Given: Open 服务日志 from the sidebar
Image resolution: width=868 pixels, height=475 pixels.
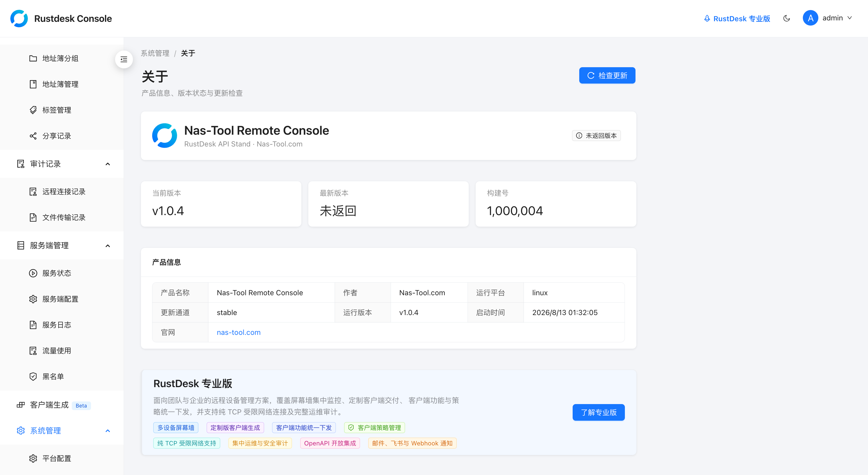Looking at the screenshot, I should 62,325.
